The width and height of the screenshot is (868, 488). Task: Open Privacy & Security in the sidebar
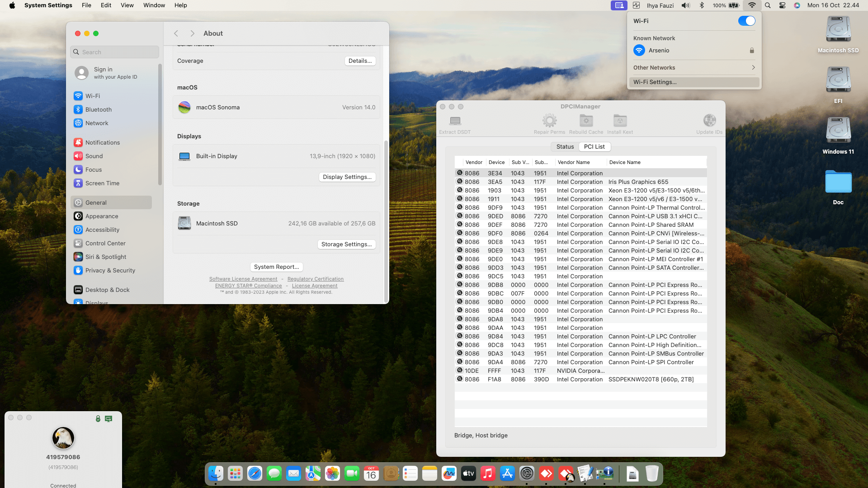click(x=111, y=270)
